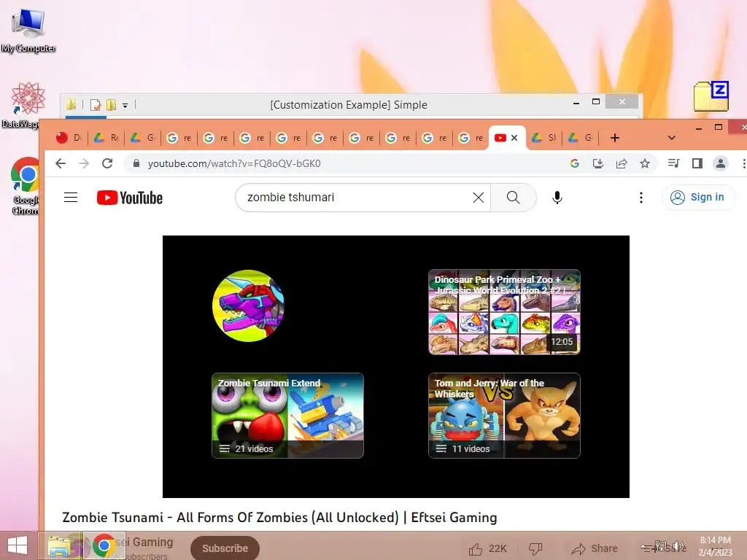Switch to the Drive tab labeled Re

coord(107,138)
